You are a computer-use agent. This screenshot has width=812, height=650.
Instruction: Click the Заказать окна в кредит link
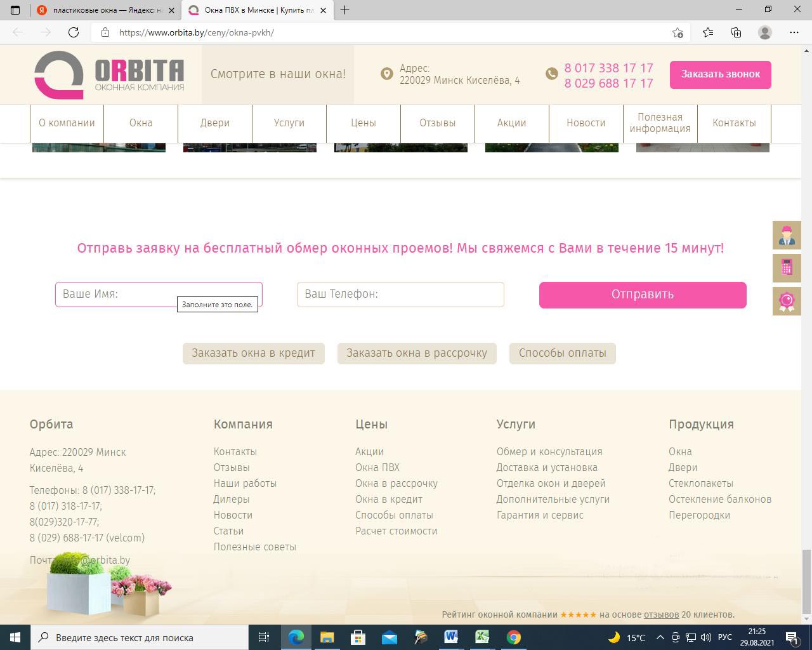pyautogui.click(x=253, y=353)
